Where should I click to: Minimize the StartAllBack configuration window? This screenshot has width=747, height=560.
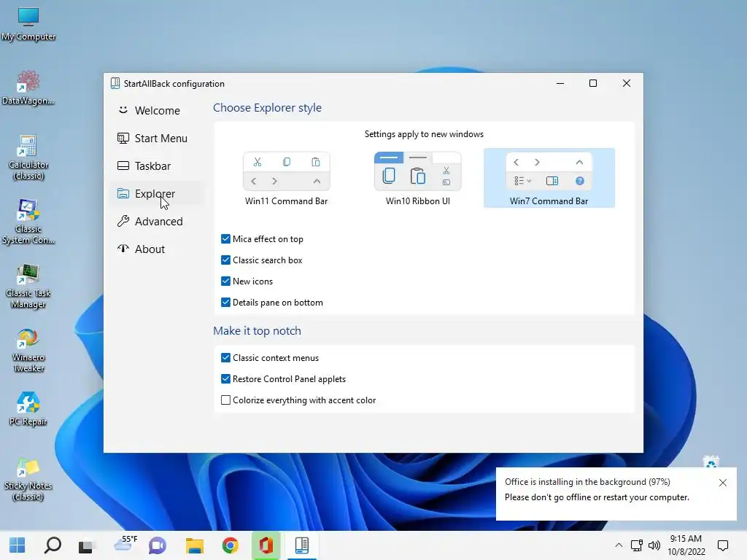(x=560, y=83)
